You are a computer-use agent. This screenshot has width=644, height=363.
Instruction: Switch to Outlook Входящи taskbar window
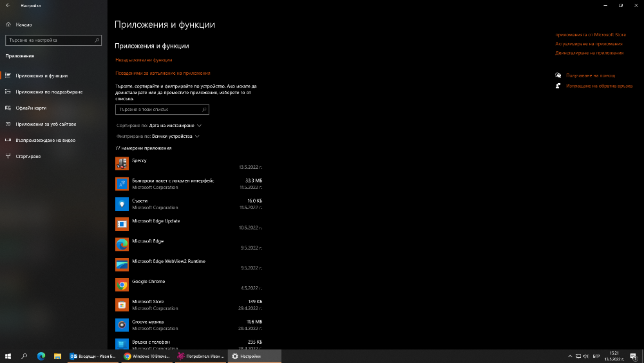tap(93, 356)
